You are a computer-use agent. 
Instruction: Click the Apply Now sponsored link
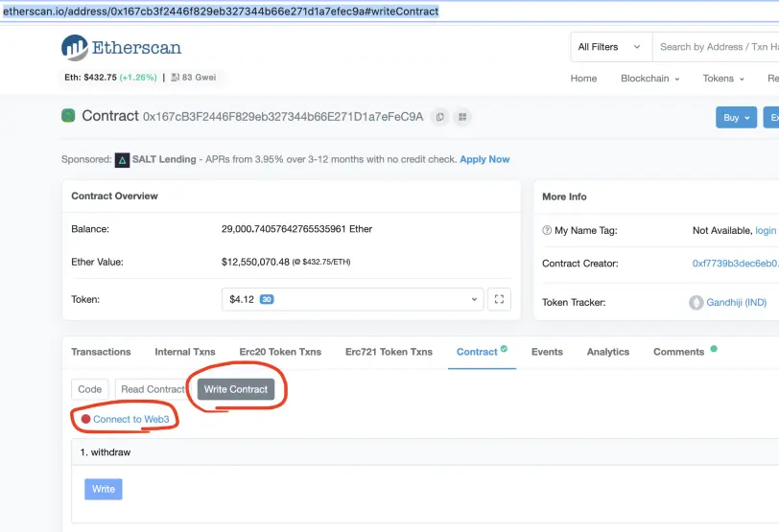(484, 159)
